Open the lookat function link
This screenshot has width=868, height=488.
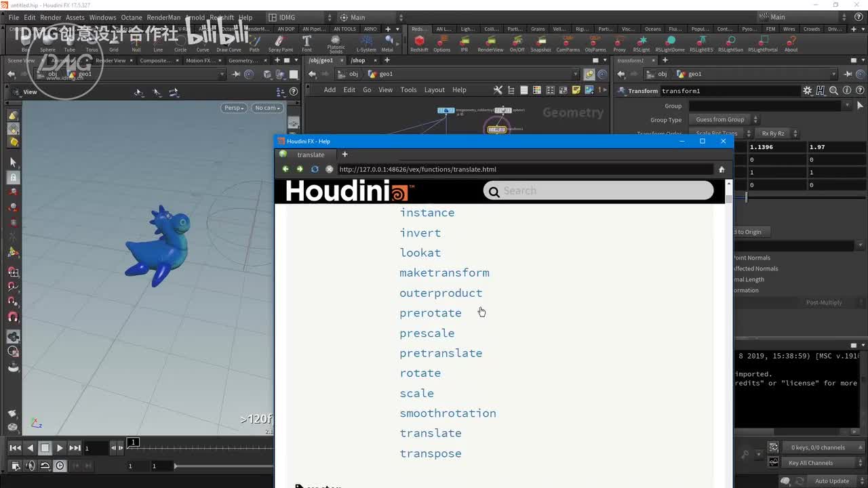(420, 253)
